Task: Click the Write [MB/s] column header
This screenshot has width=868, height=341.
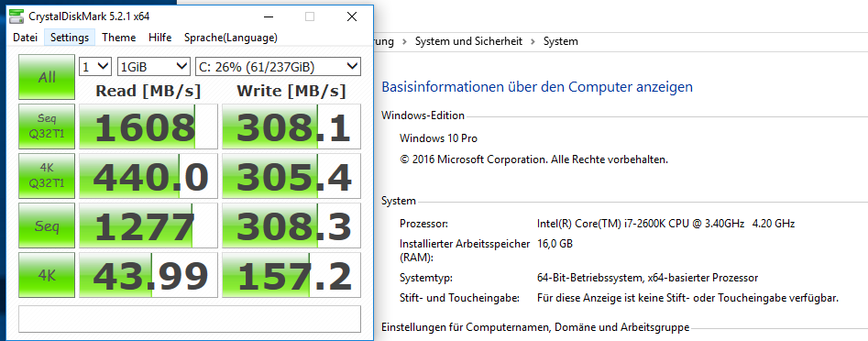Action: (291, 91)
